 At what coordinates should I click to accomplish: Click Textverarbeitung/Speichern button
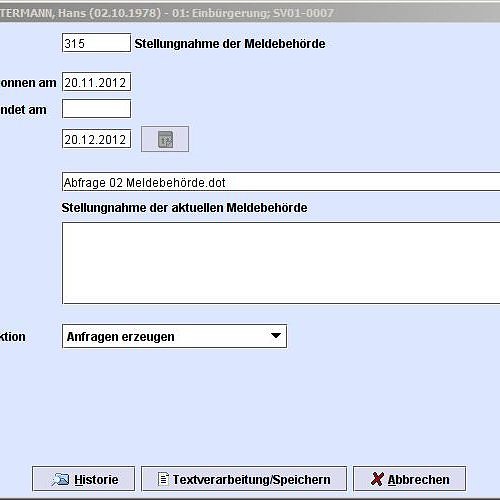click(x=244, y=479)
